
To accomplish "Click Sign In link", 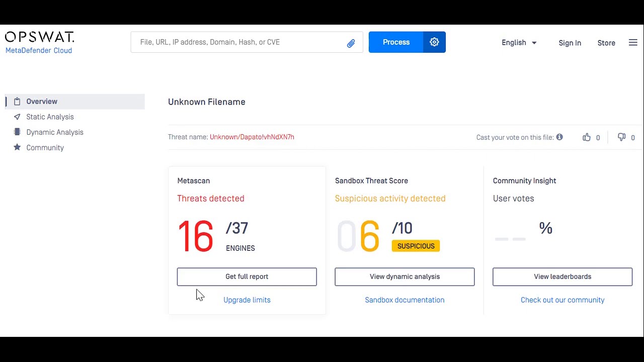I will [570, 43].
